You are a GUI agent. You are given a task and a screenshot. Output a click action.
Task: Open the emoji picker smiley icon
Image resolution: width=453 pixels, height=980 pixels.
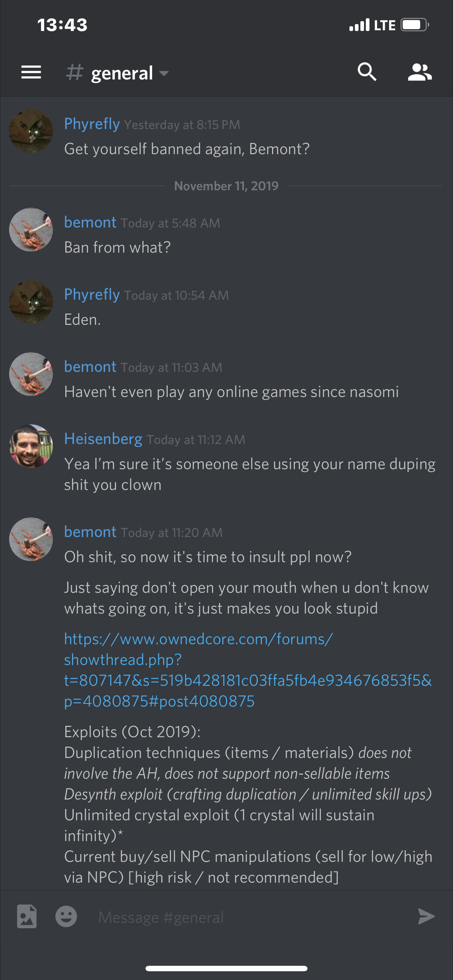click(x=66, y=917)
